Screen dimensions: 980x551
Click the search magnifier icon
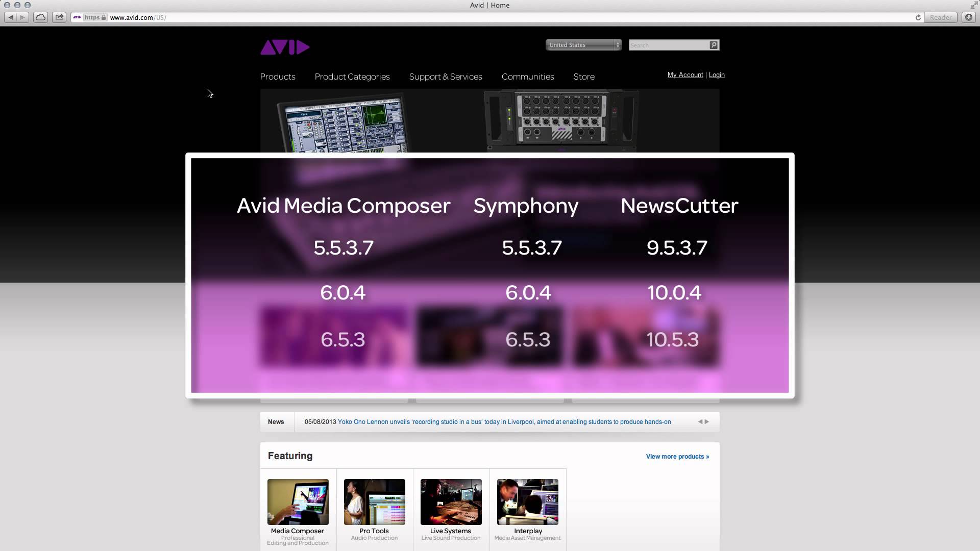pyautogui.click(x=714, y=45)
